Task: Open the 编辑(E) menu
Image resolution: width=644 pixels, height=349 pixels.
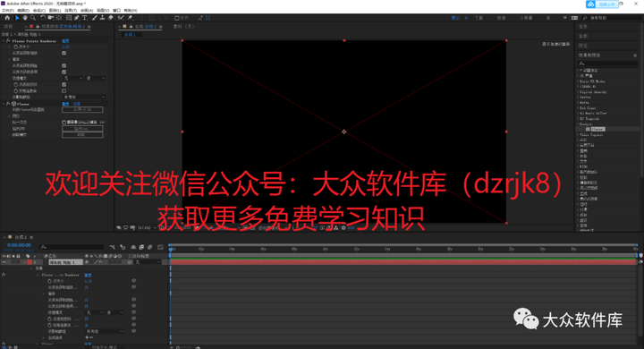Action: click(23, 10)
